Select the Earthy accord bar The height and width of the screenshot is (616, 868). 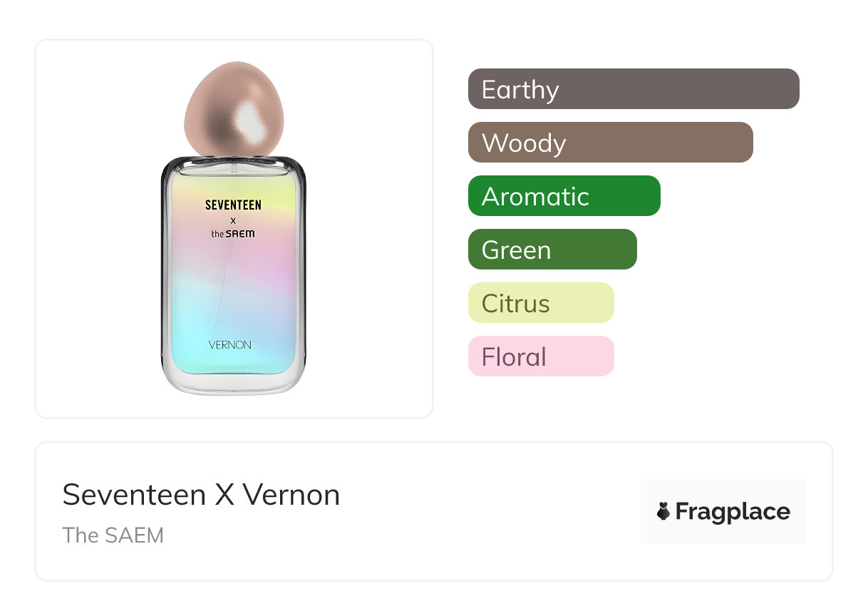pos(633,89)
